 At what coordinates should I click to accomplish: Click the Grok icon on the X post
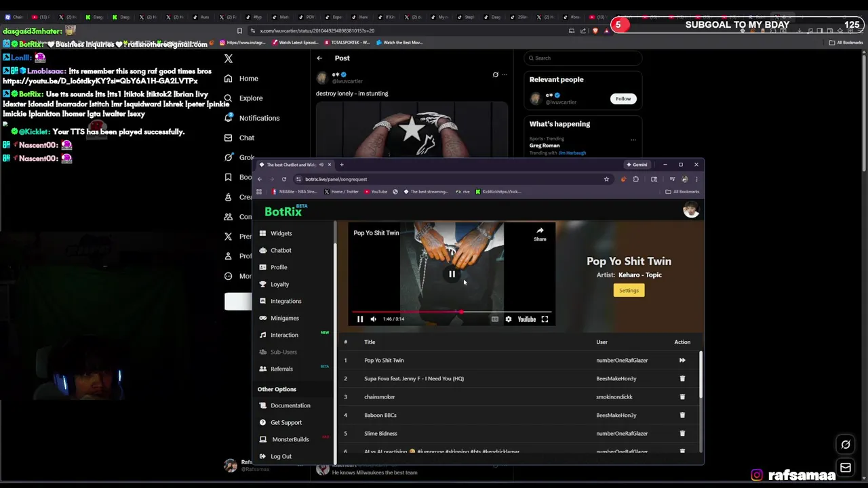[495, 75]
